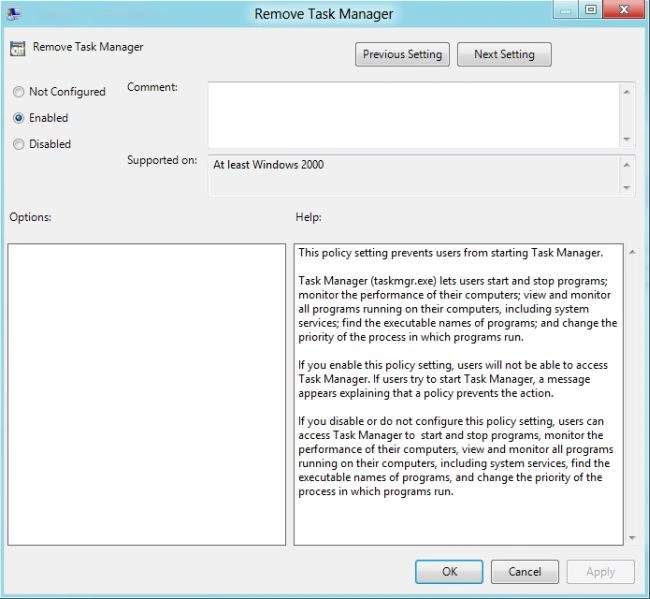Screen dimensions: 650x599
Task: Click the window system icon in title bar
Action: coord(14,14)
